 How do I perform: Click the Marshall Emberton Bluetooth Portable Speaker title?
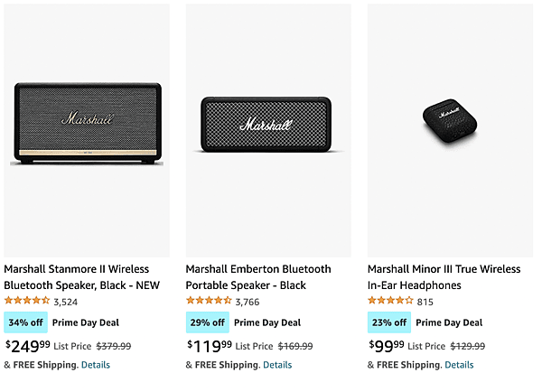[x=258, y=277]
